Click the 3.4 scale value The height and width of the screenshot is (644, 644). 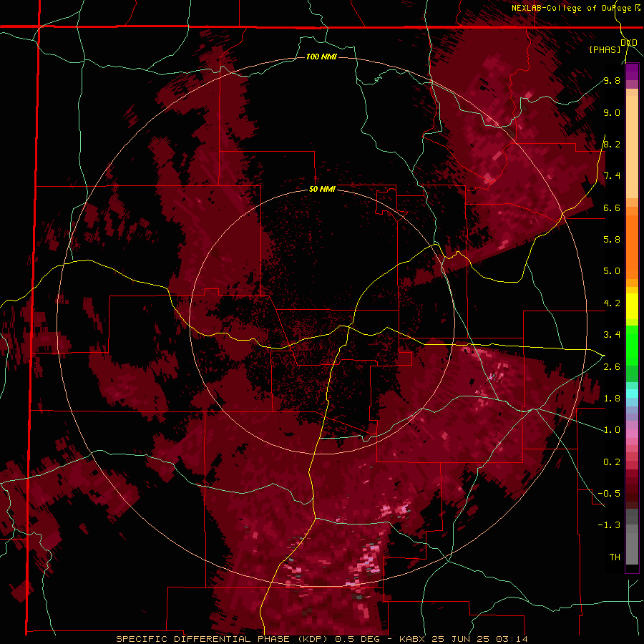612,335
